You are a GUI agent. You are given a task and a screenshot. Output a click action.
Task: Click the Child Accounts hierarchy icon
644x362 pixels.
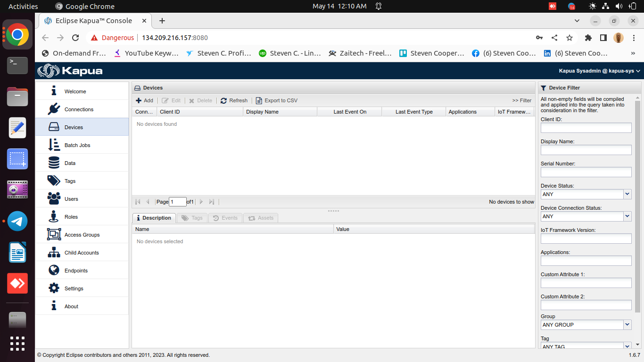pyautogui.click(x=54, y=252)
